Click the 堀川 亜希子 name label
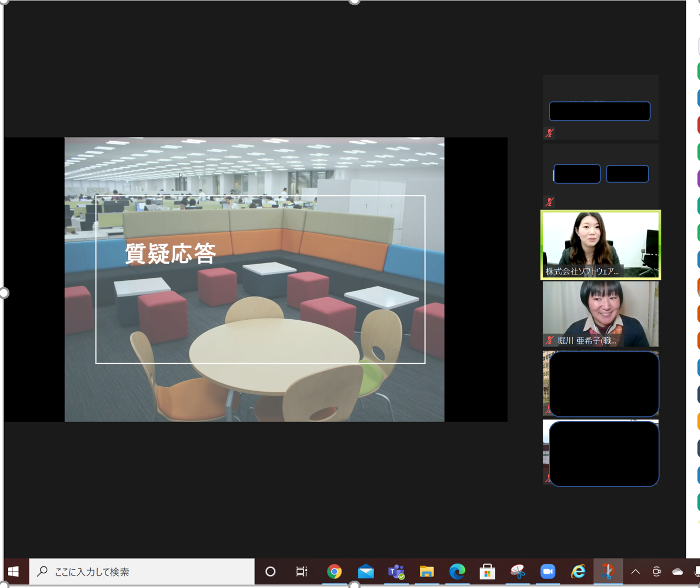The image size is (700, 588). (587, 341)
